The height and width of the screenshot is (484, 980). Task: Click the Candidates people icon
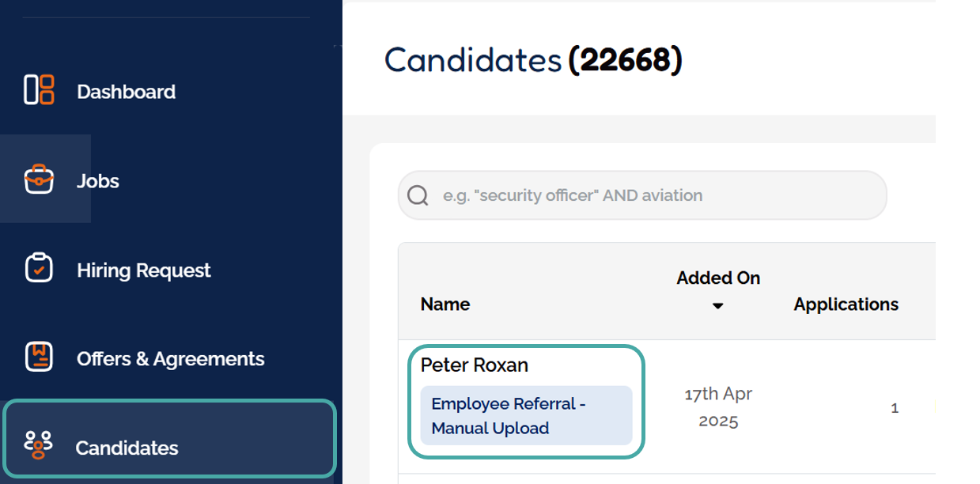[x=39, y=444]
